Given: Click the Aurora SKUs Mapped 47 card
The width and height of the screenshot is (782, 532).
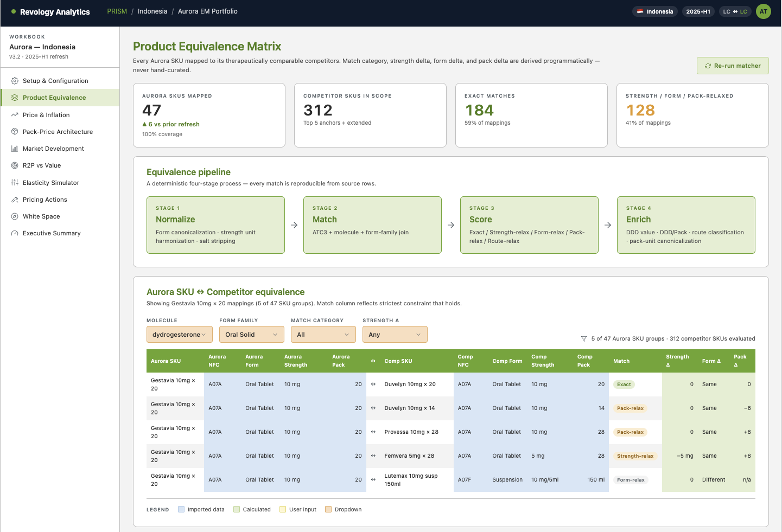Looking at the screenshot, I should [x=209, y=115].
